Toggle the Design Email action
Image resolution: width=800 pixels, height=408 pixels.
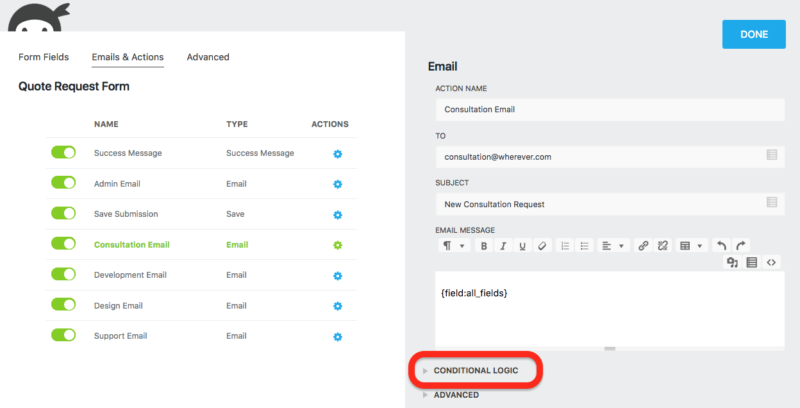pos(63,304)
